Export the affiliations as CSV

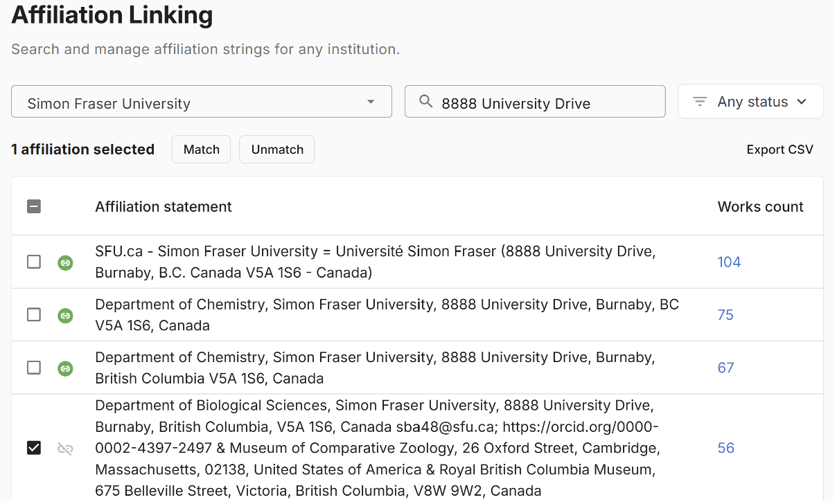[x=779, y=150]
